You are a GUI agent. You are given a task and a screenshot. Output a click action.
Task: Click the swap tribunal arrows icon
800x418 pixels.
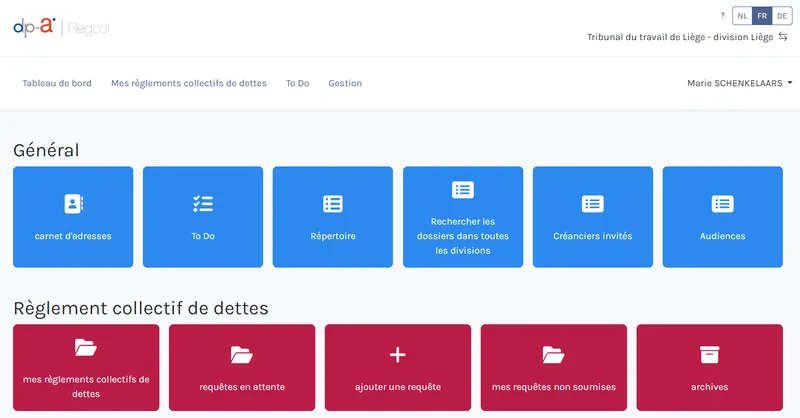[x=783, y=37]
